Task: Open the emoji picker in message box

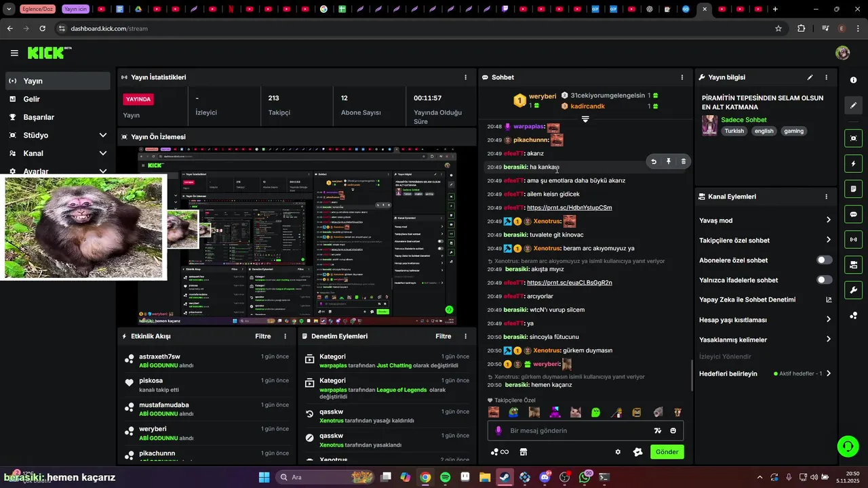Action: click(673, 430)
